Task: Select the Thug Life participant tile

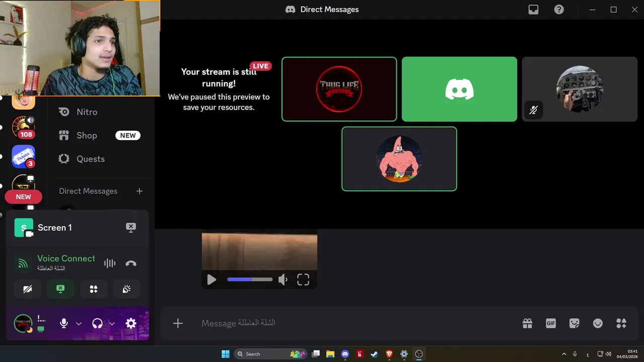Action: pyautogui.click(x=339, y=89)
